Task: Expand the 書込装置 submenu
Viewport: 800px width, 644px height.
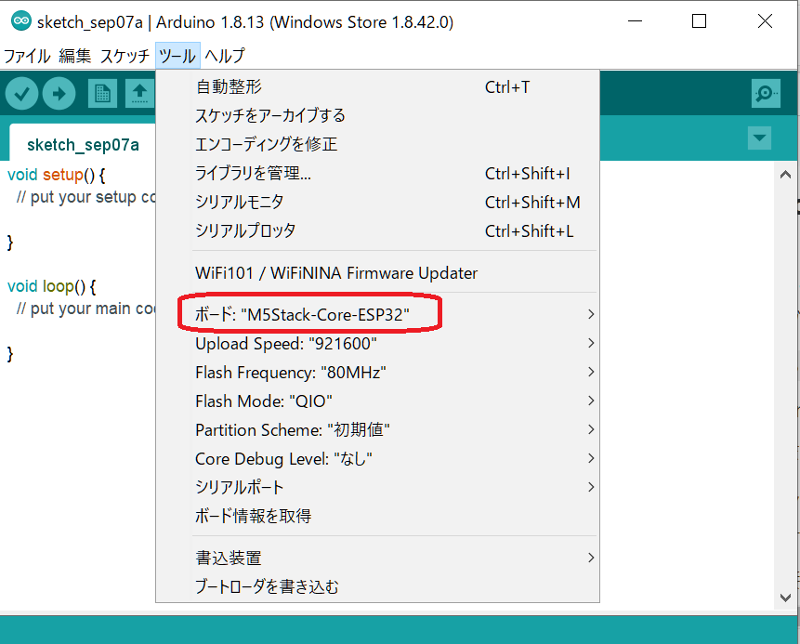Action: (x=378, y=558)
